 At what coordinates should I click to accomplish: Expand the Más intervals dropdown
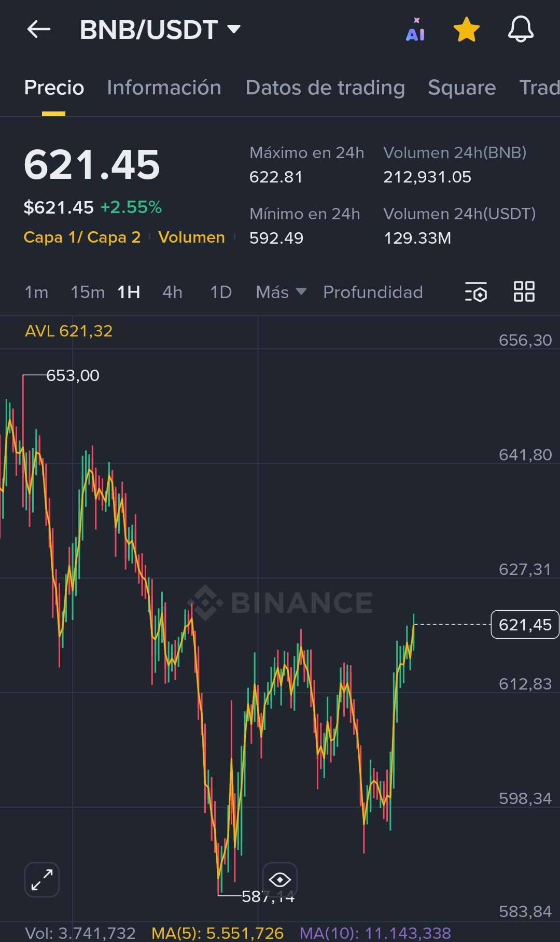(281, 292)
